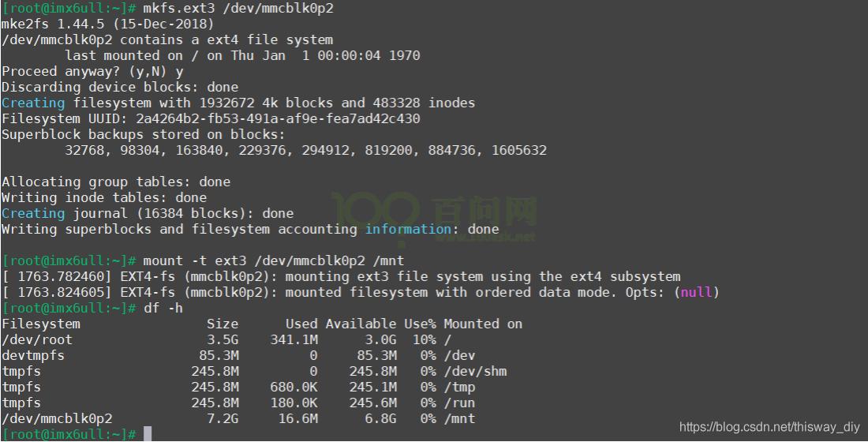868x442 pixels.
Task: Click the /mnt mount point in df output
Action: click(x=459, y=418)
